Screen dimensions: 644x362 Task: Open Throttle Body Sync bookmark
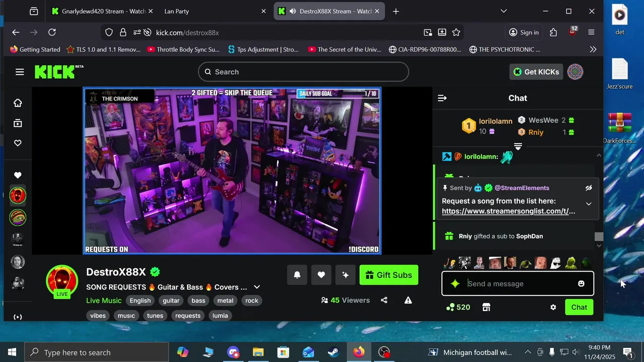[184, 49]
